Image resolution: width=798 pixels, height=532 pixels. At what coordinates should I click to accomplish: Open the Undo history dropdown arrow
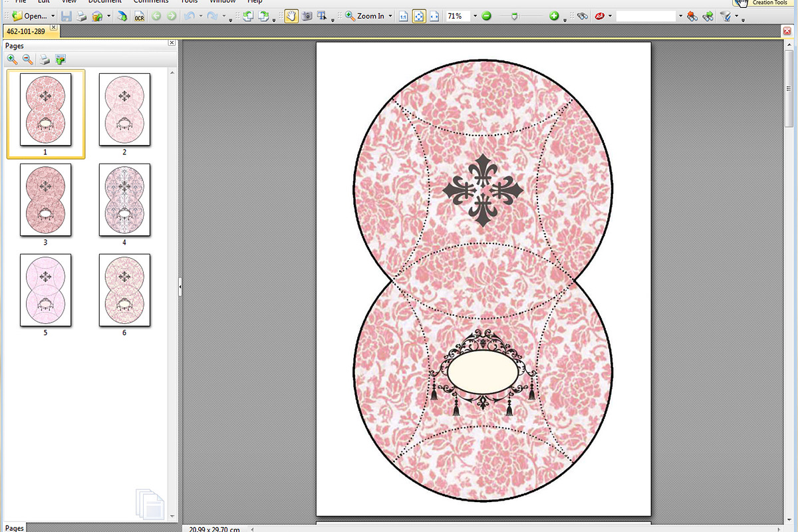coord(200,16)
